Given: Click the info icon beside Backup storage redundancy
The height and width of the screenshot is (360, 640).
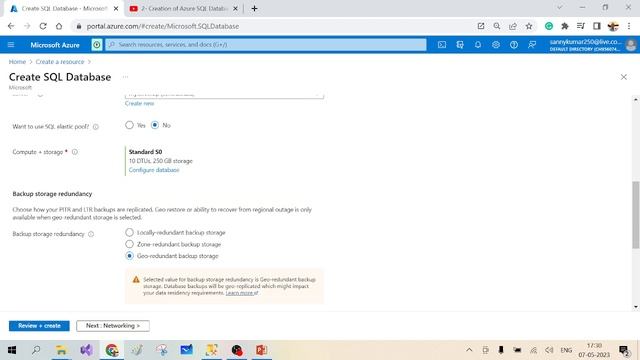Looking at the screenshot, I should click(x=91, y=234).
